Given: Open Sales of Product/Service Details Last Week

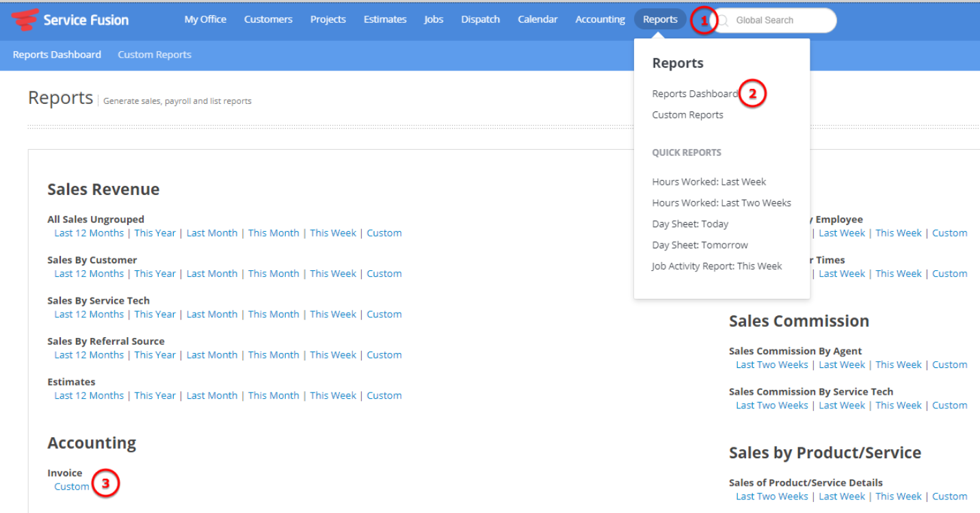Looking at the screenshot, I should [x=842, y=497].
